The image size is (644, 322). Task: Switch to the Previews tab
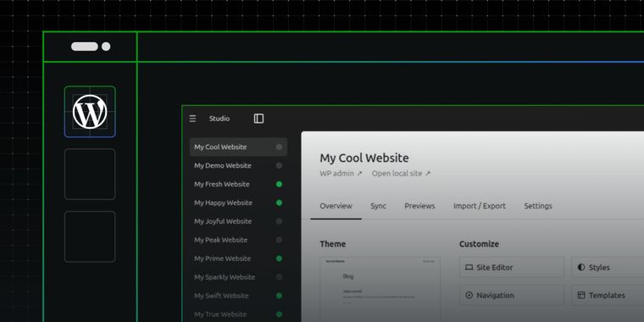(x=419, y=206)
